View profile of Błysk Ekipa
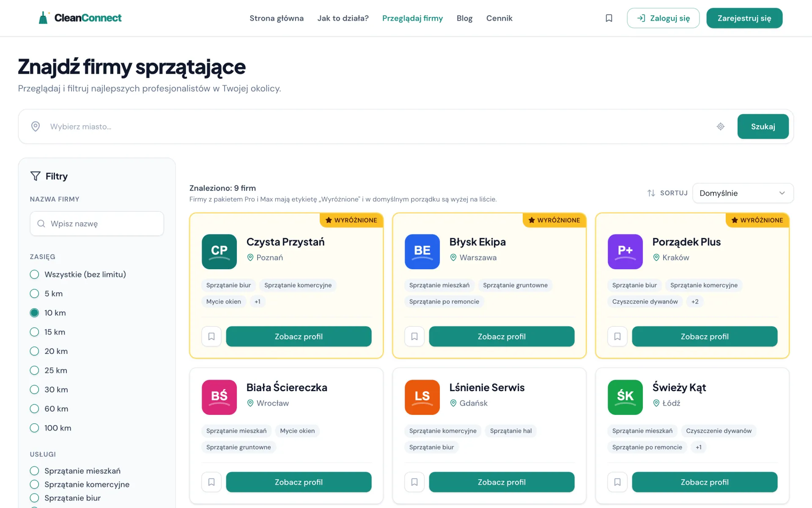This screenshot has width=812, height=508. 502,337
